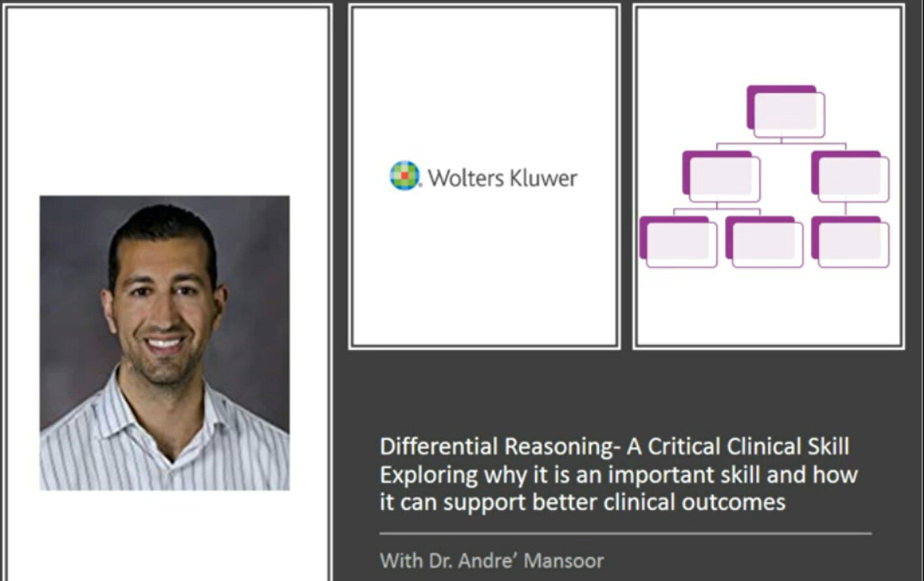Select the top box of the hierarchy diagram

(786, 112)
